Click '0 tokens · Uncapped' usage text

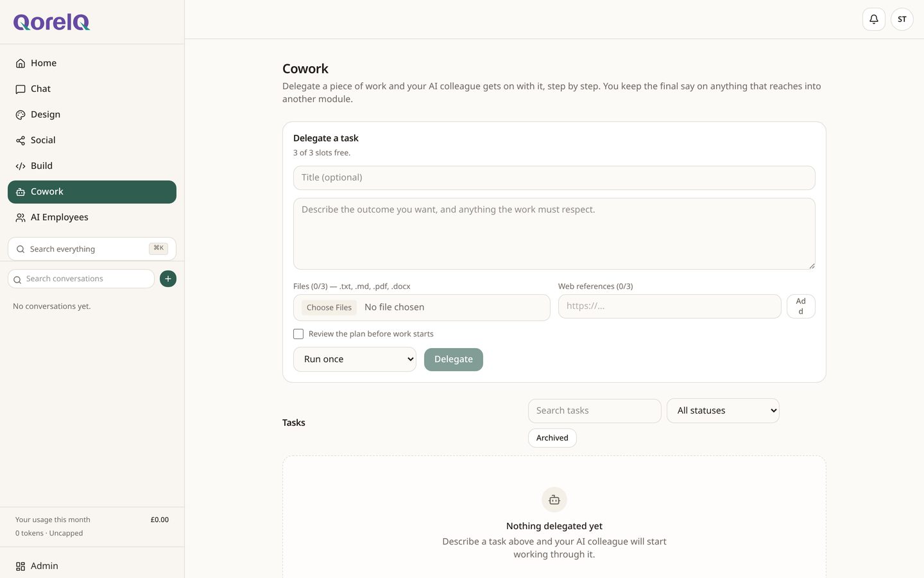[x=49, y=533]
